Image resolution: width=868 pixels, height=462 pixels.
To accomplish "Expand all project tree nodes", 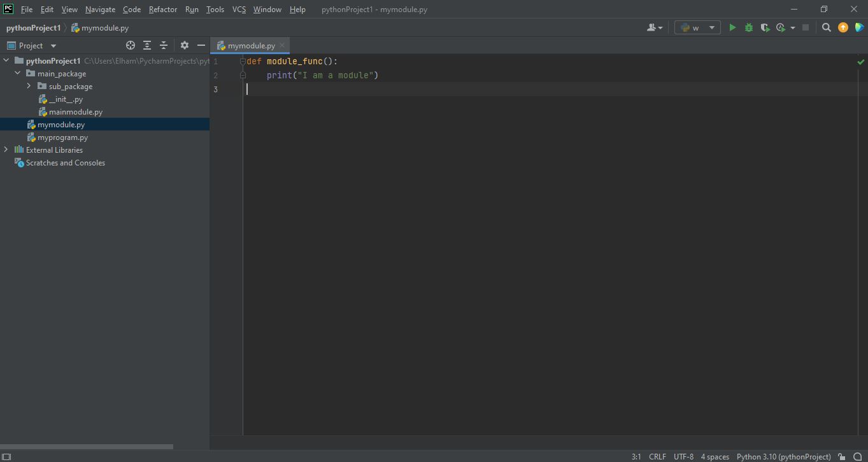I will (147, 45).
